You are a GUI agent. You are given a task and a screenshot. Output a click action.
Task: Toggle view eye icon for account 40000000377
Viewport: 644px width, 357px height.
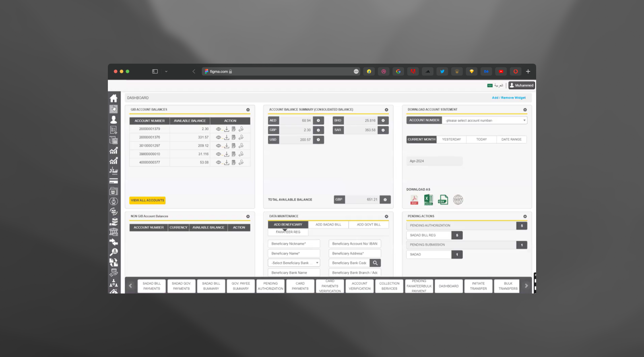tap(219, 162)
